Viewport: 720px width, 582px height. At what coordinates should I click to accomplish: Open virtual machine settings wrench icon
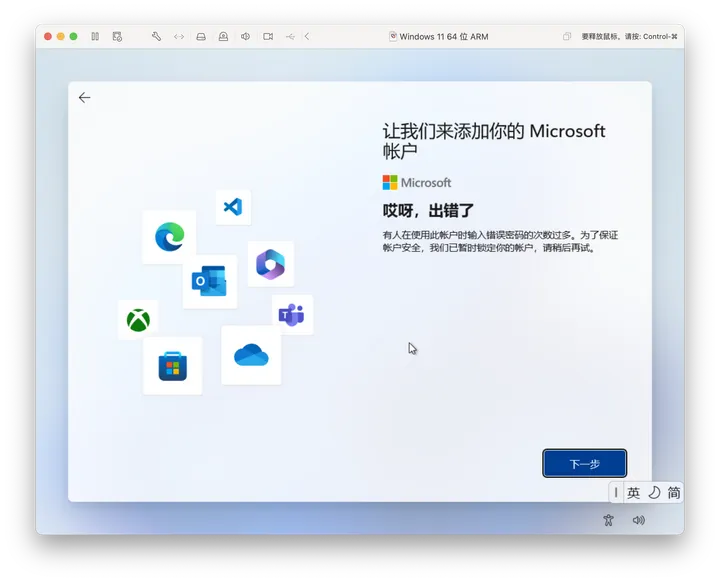(156, 36)
